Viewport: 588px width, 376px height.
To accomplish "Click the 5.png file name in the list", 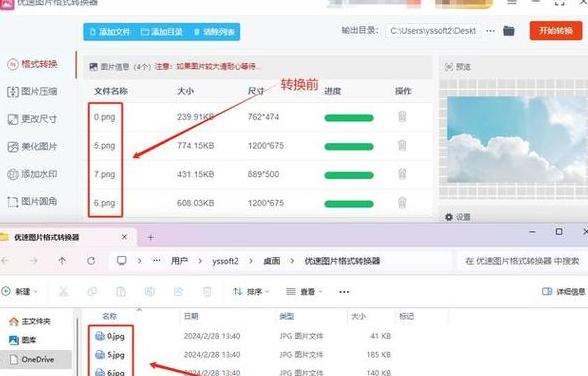I will pyautogui.click(x=105, y=145).
